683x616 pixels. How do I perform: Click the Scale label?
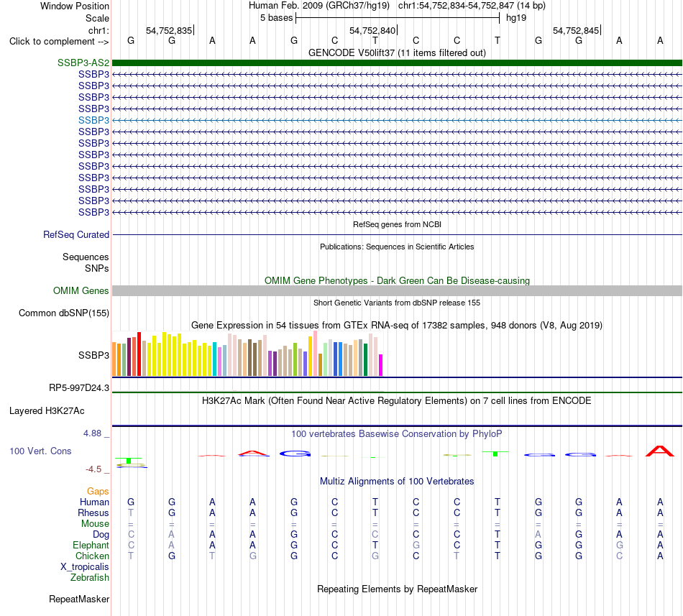click(97, 18)
